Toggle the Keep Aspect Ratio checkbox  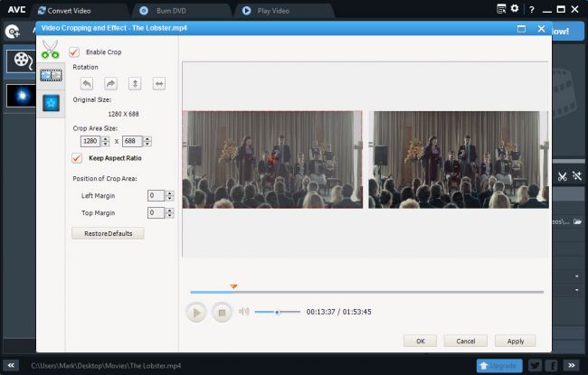point(77,158)
